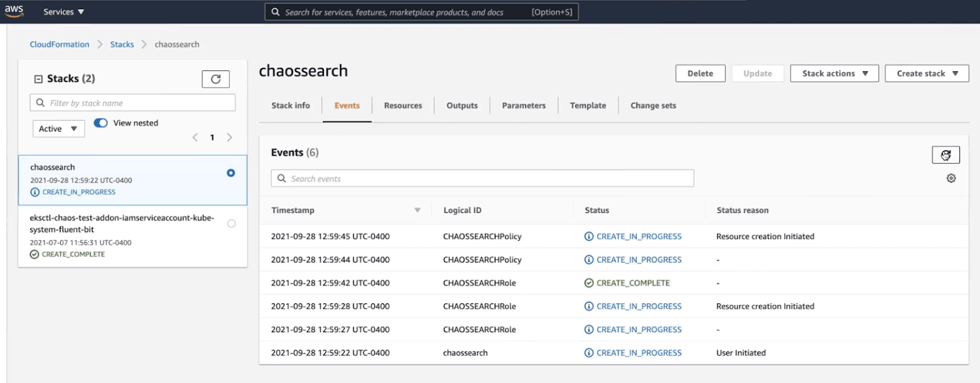Click status info icon for 12:59:45 event
The height and width of the screenshot is (383, 980).
coord(589,237)
